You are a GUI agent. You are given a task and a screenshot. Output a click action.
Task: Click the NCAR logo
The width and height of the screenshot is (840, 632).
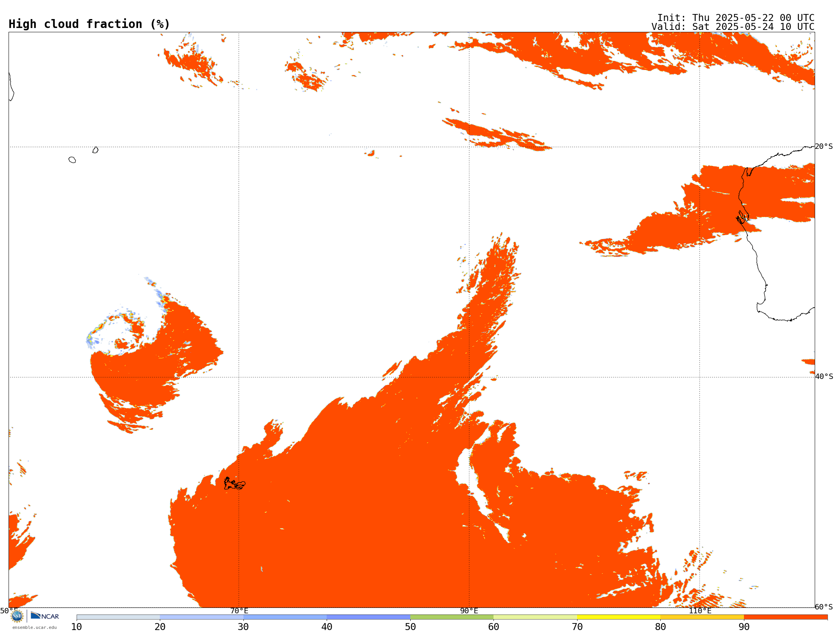pyautogui.click(x=45, y=616)
